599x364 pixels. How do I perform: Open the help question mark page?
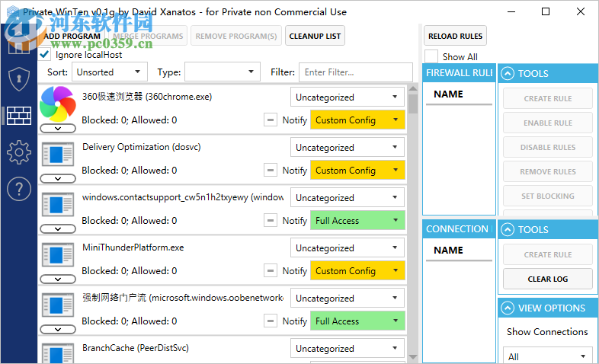pos(19,189)
